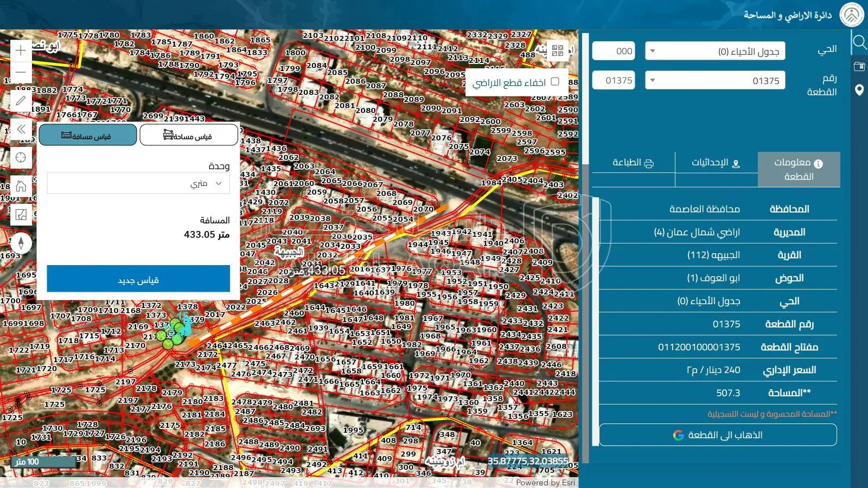Screen dimensions: 868x488
Task: Open the الحي neighborhood dropdown
Action: pos(715,52)
